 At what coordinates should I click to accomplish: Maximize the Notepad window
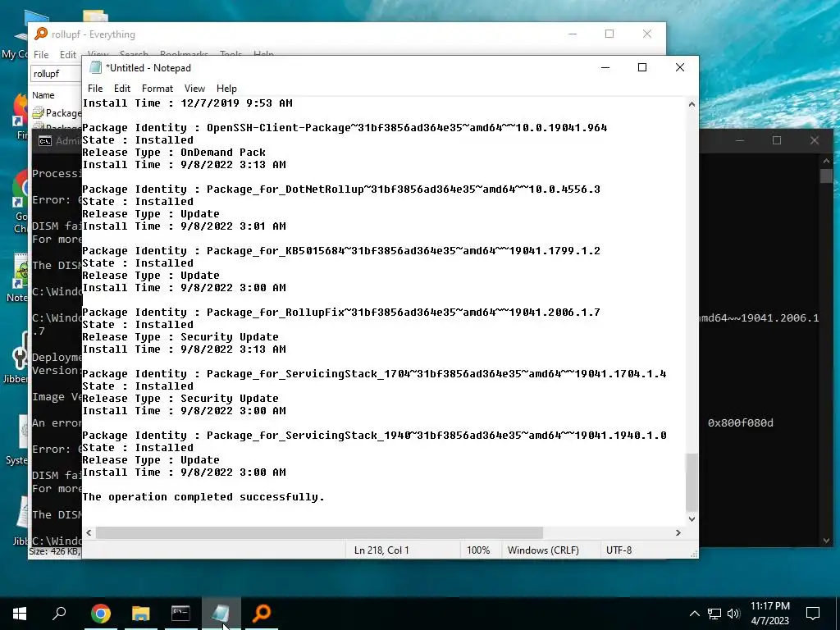pyautogui.click(x=642, y=67)
